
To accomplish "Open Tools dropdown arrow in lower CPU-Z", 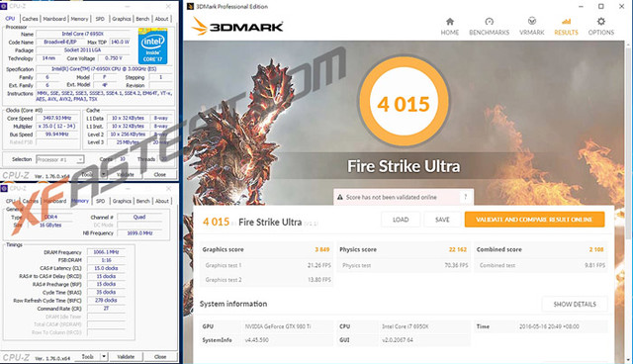I will point(104,357).
